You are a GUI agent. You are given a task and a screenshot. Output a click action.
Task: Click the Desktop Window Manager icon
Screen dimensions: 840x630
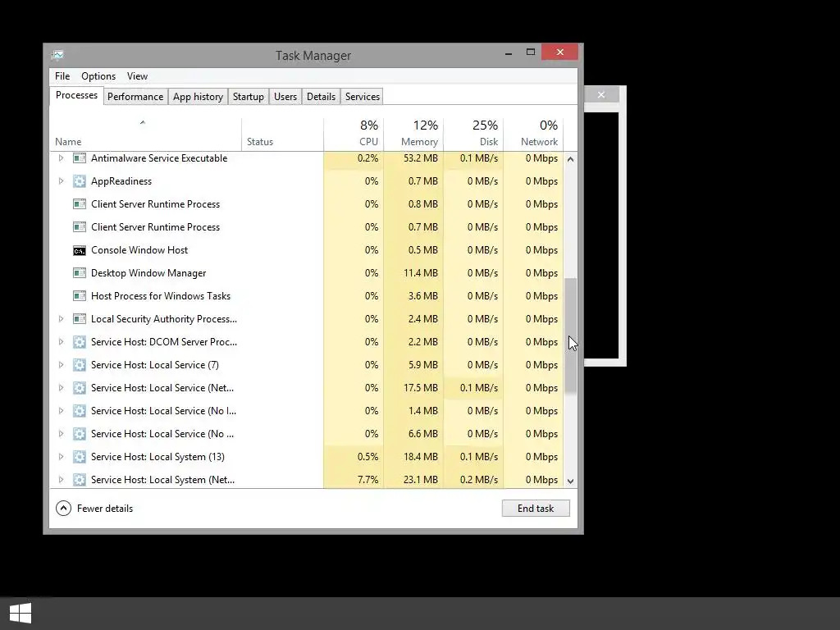coord(80,273)
